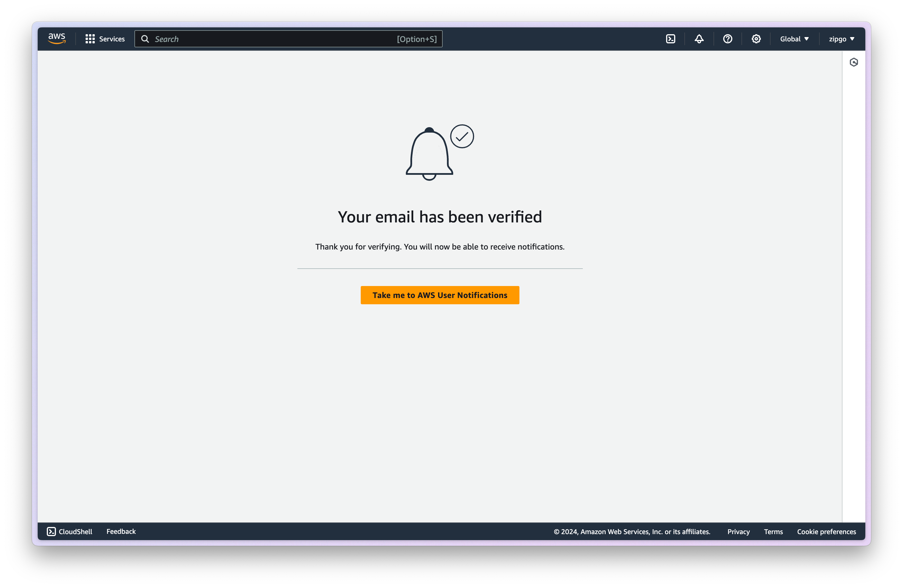Image resolution: width=903 pixels, height=588 pixels.
Task: Click the magnifying glass search icon
Action: tap(145, 39)
